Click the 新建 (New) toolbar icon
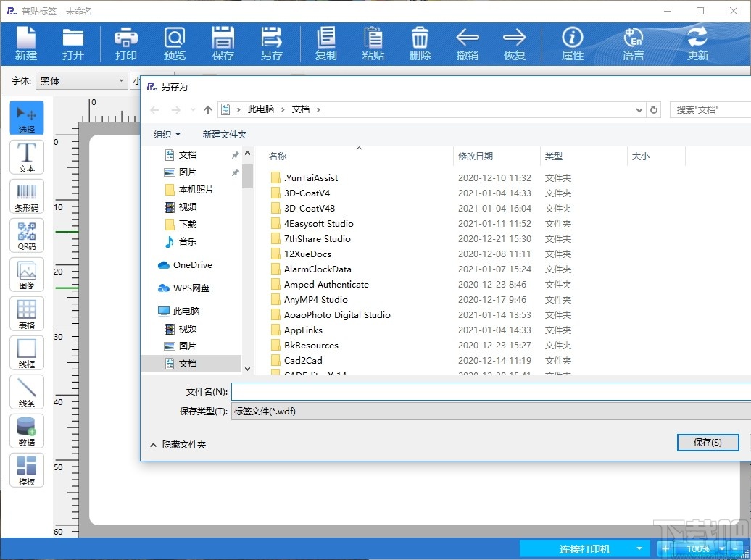 pos(26,43)
